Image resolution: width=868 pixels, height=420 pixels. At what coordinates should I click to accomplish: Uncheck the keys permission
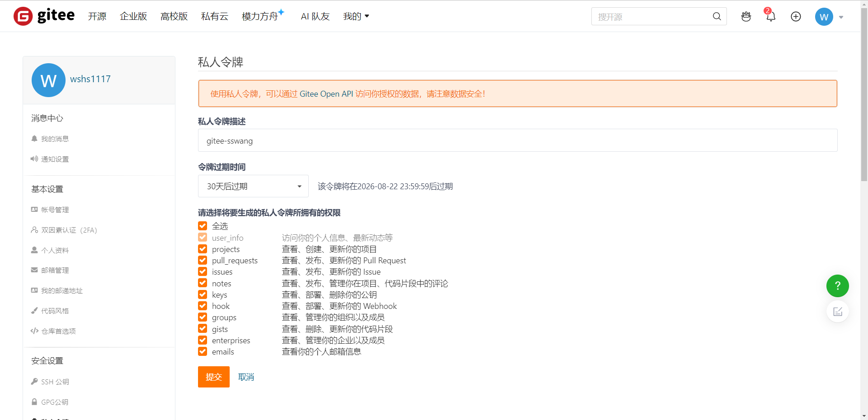coord(203,294)
